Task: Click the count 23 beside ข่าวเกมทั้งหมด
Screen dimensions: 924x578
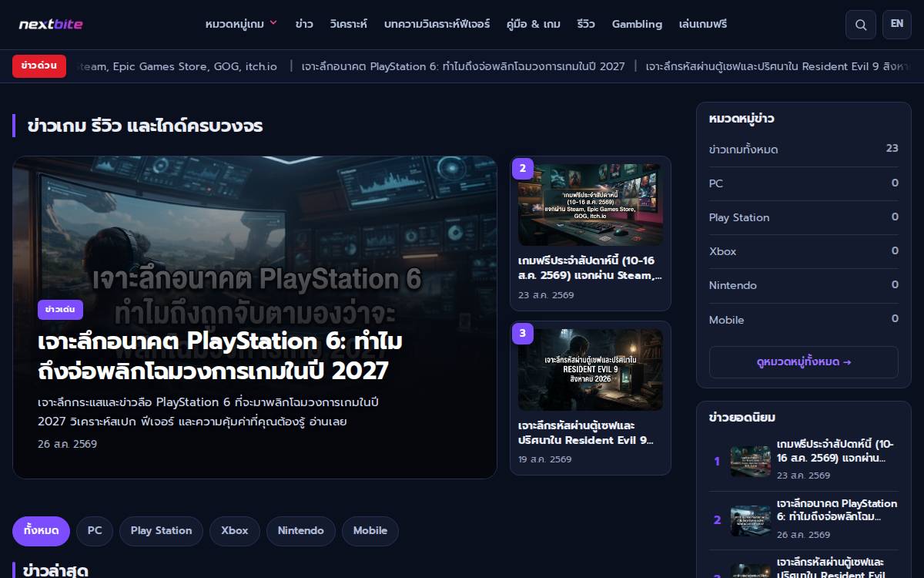Action: click(x=892, y=149)
